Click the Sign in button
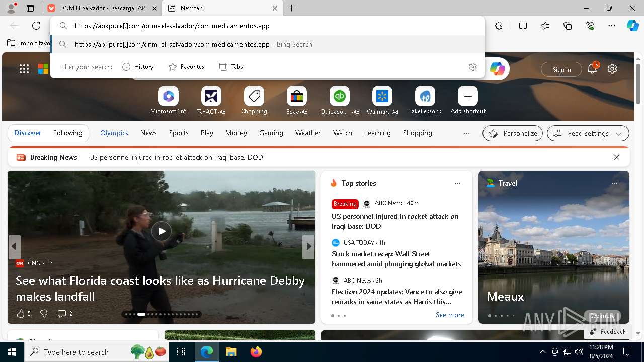Image resolution: width=644 pixels, height=362 pixels. 561,69
